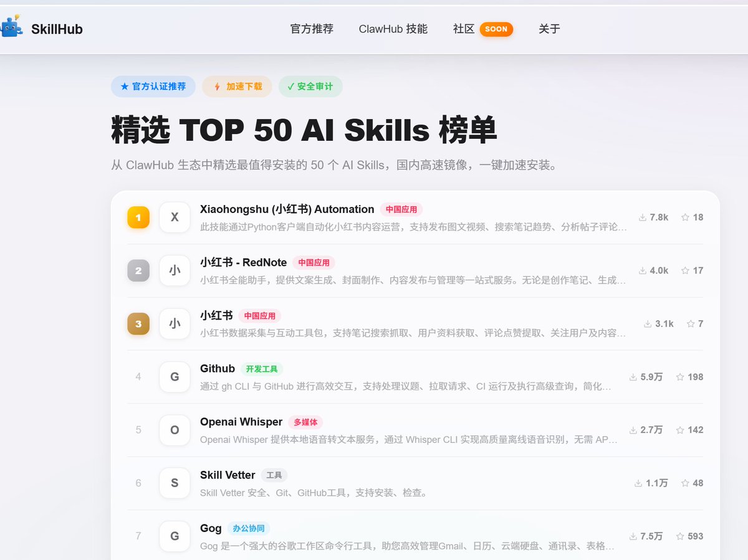
Task: Click the S icon beside Skill Vetter
Action: point(174,483)
